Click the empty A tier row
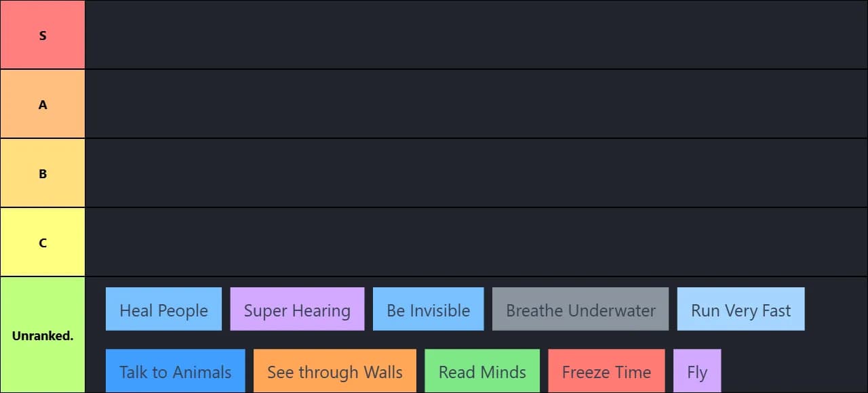 point(476,104)
